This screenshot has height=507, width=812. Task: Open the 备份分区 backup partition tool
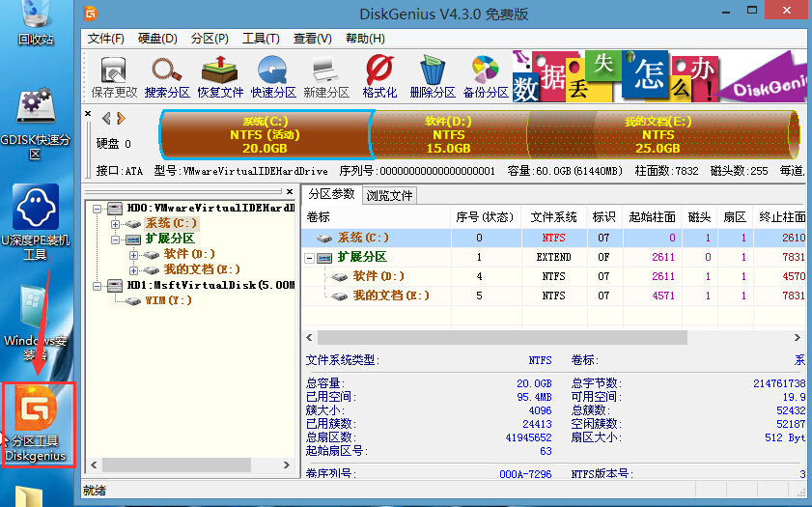point(485,76)
